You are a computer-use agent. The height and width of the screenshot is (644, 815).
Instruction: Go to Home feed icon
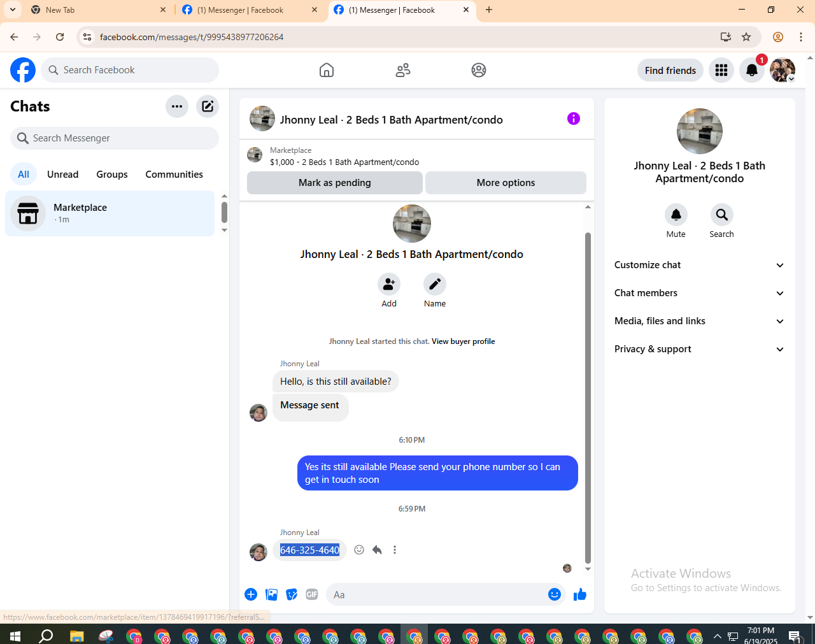click(327, 70)
